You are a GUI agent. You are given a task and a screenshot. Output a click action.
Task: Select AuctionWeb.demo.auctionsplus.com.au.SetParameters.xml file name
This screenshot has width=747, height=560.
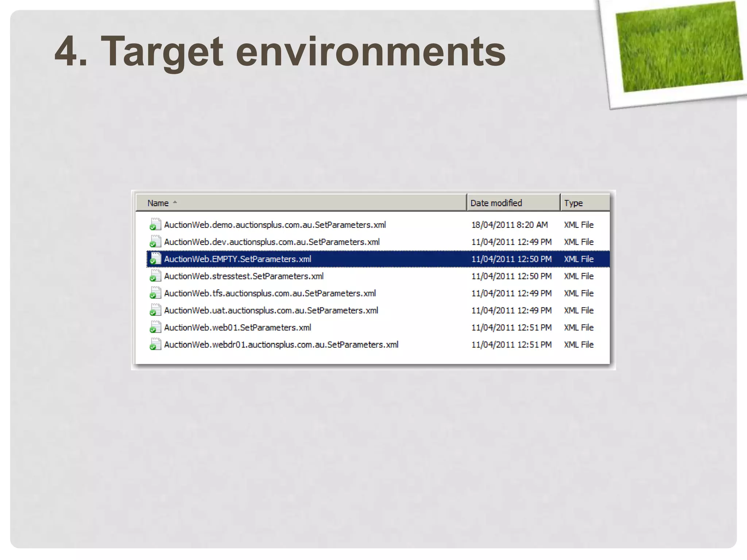[x=275, y=225]
